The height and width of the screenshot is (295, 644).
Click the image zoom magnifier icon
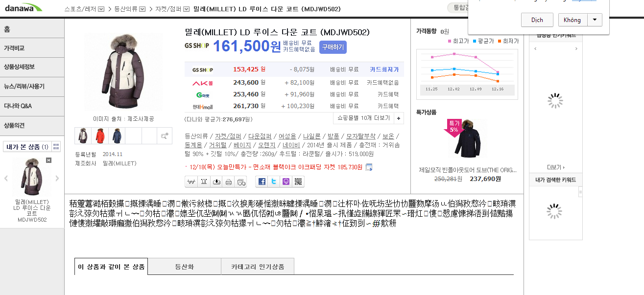(x=165, y=136)
